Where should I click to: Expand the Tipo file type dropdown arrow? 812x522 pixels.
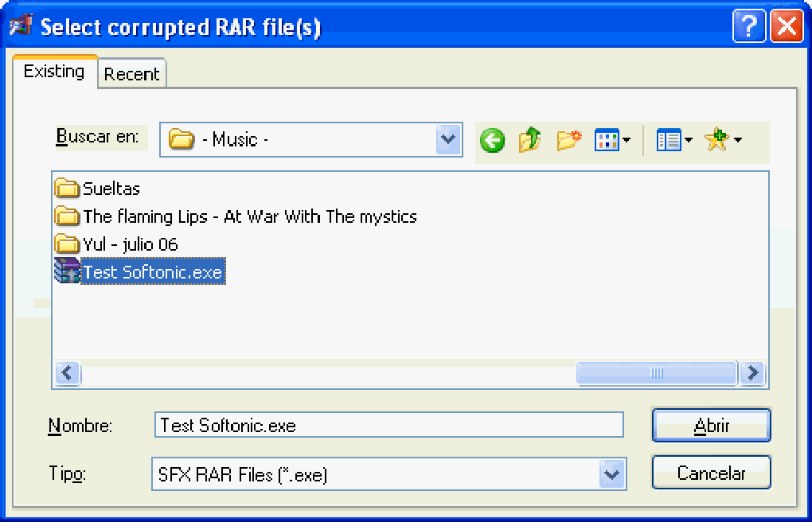point(613,473)
